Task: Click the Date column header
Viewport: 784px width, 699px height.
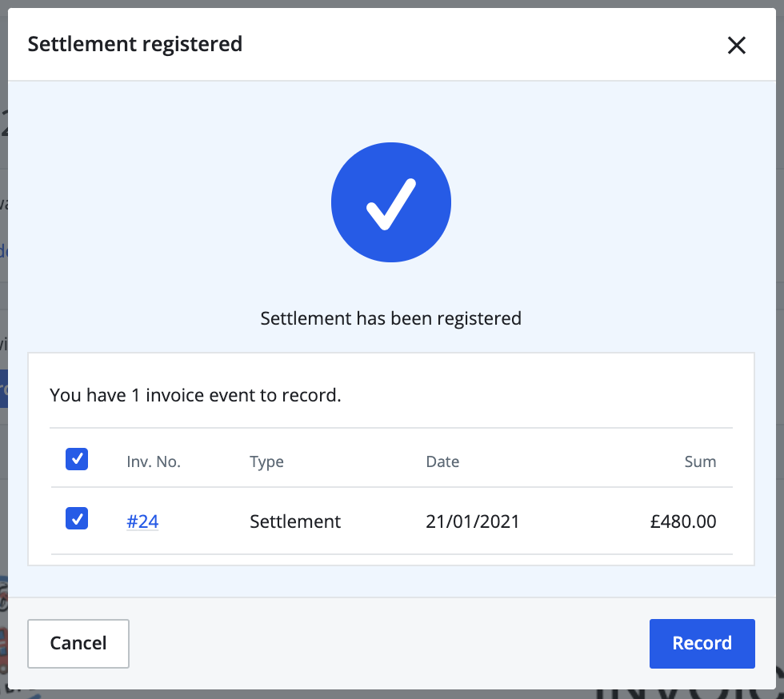Action: [x=442, y=461]
